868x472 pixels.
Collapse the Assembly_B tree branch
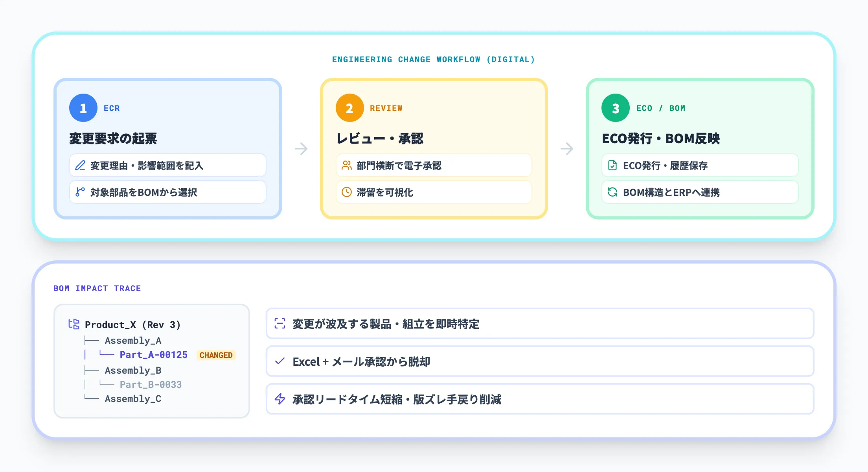pyautogui.click(x=134, y=370)
